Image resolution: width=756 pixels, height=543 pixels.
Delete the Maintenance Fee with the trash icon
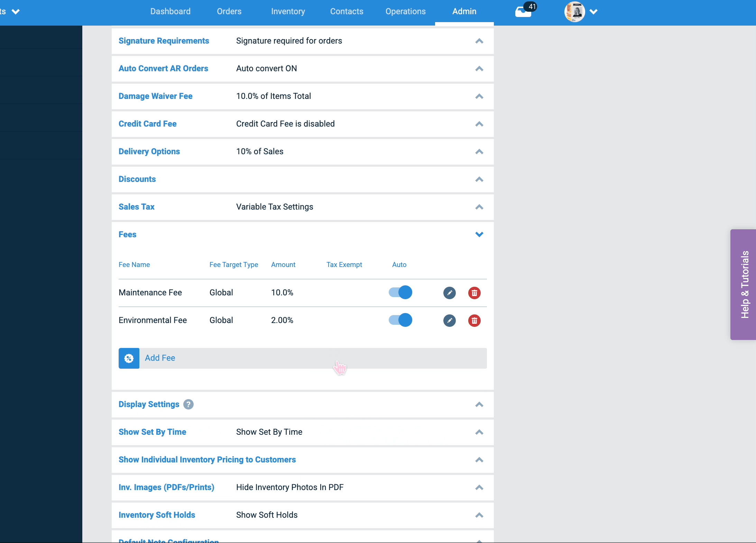click(474, 293)
